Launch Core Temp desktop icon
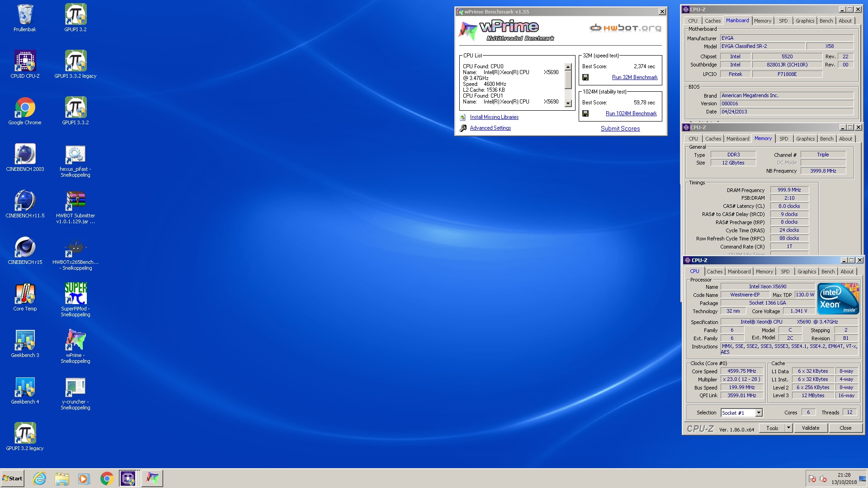This screenshot has width=868, height=488. [25, 297]
